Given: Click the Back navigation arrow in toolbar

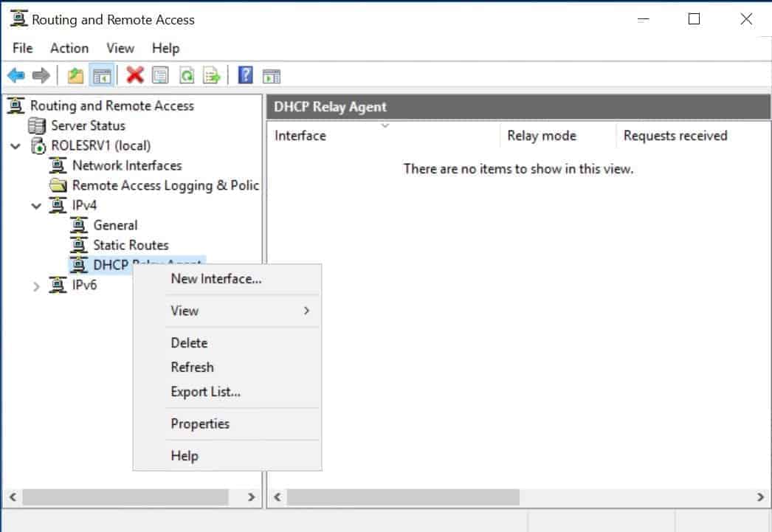Looking at the screenshot, I should pyautogui.click(x=16, y=75).
